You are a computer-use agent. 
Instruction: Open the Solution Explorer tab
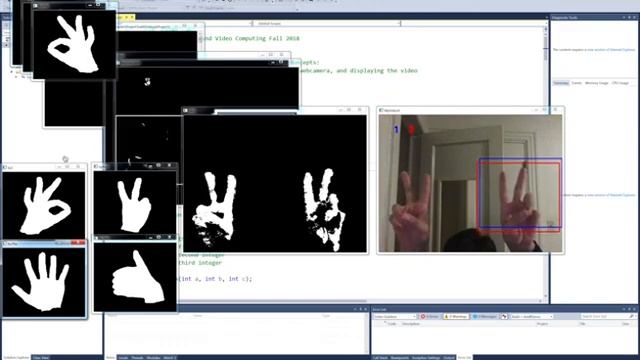[x=16, y=358]
